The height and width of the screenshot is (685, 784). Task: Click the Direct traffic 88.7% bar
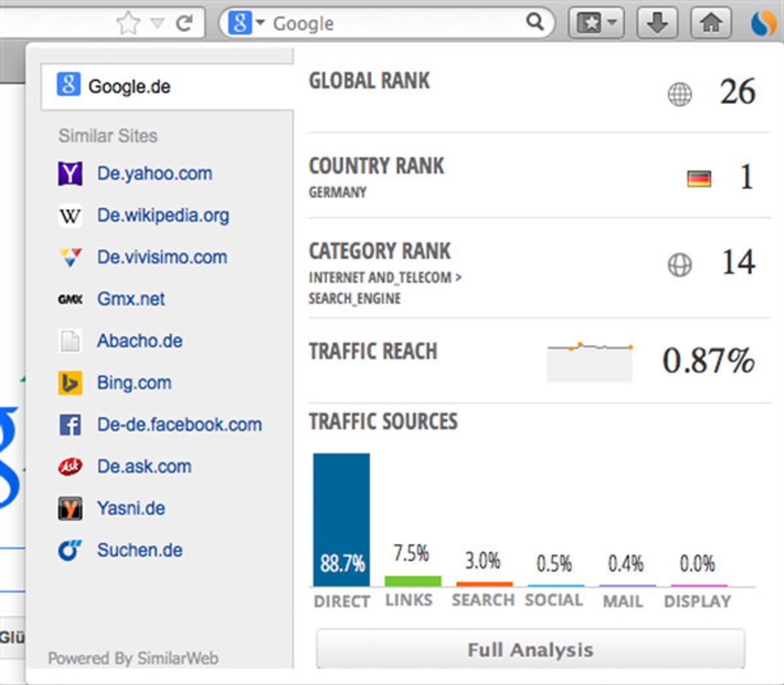point(342,520)
